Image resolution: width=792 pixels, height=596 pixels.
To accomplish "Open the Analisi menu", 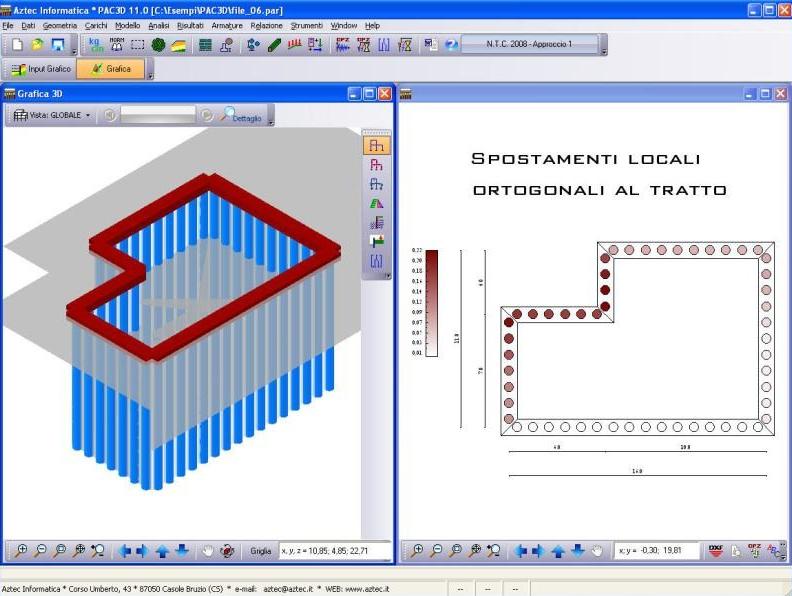I will pyautogui.click(x=158, y=24).
